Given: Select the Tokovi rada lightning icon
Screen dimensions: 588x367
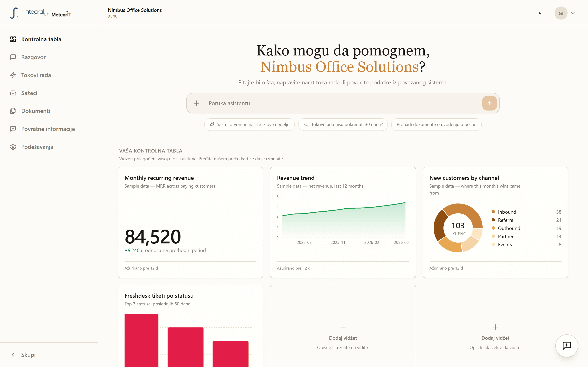Looking at the screenshot, I should [x=13, y=75].
